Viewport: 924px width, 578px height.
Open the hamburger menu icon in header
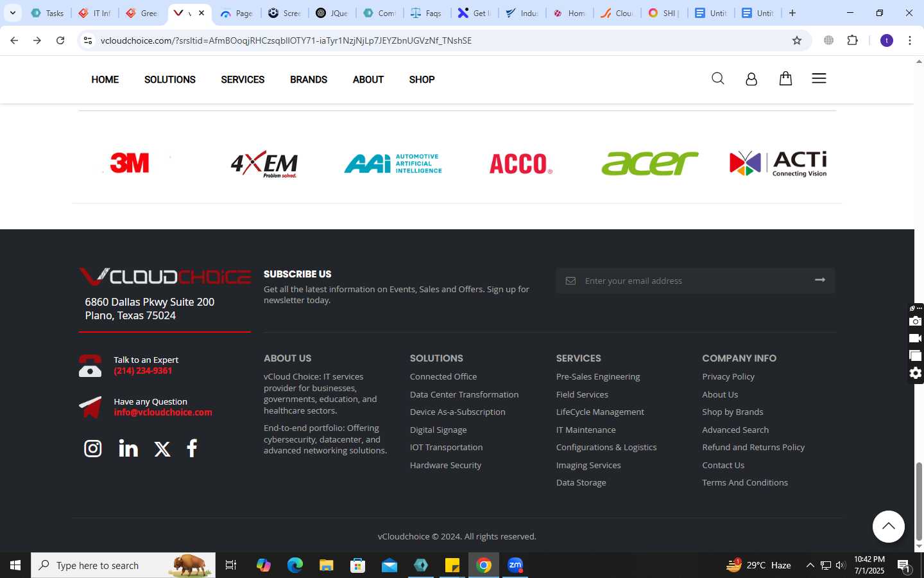(819, 78)
